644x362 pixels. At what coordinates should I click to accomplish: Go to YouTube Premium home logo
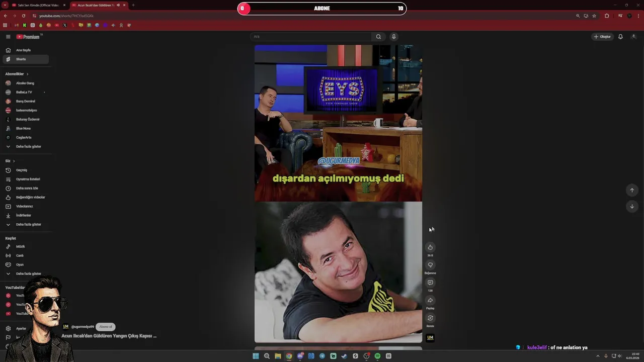pos(28,37)
